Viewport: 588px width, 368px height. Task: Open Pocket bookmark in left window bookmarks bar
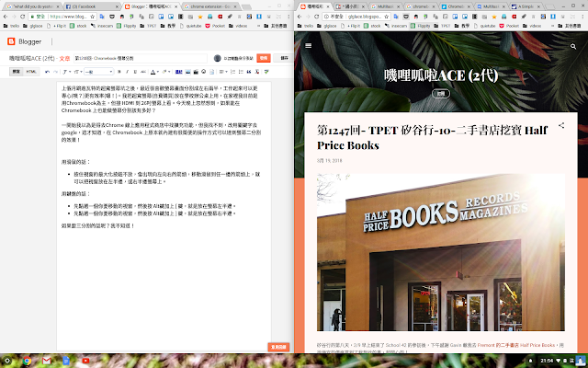coord(215,26)
